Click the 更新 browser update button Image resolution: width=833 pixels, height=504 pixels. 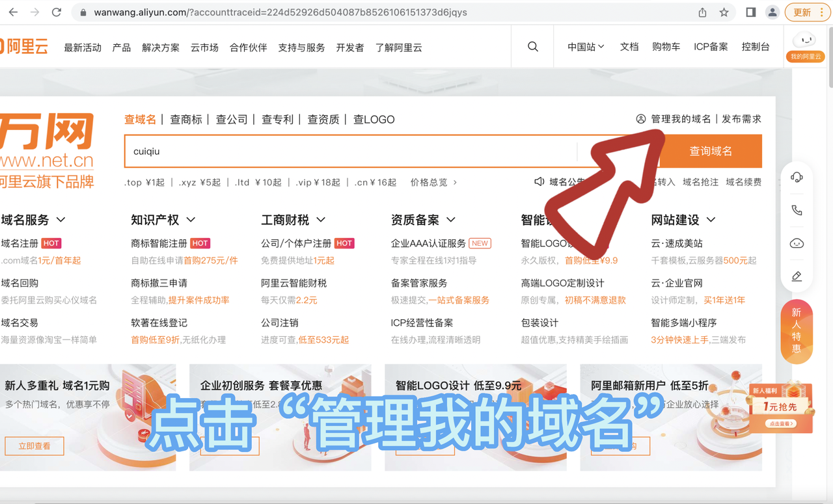(807, 12)
